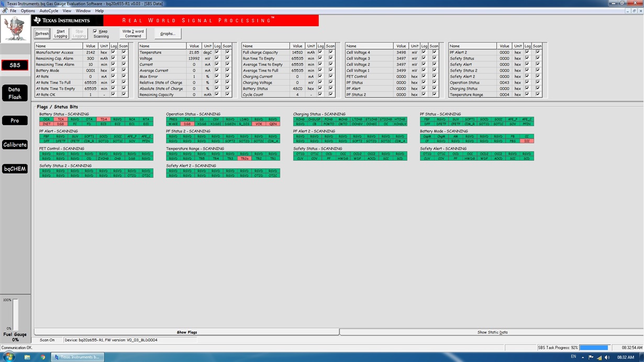Toggle Log checkbox for Cell Voltage 4
The height and width of the screenshot is (362, 644).
(424, 52)
